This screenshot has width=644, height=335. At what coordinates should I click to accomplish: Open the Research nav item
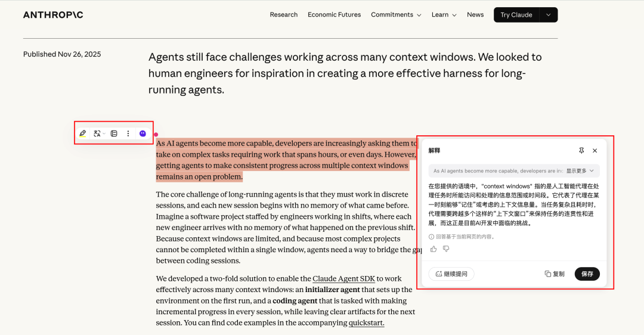(284, 15)
